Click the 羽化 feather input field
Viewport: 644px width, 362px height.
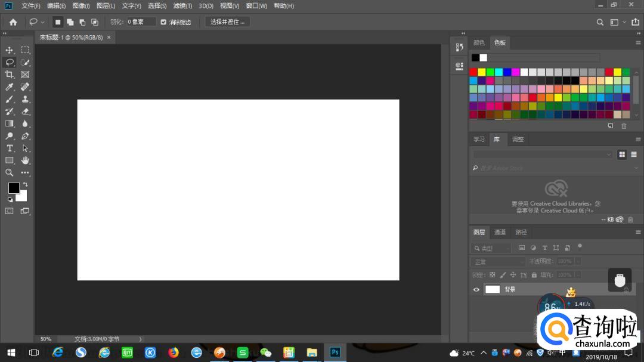pos(141,22)
